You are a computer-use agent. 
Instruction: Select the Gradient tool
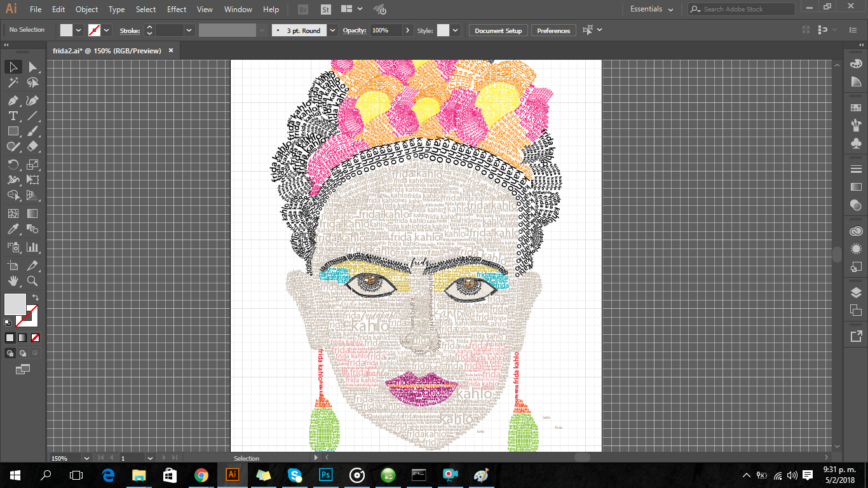click(32, 213)
